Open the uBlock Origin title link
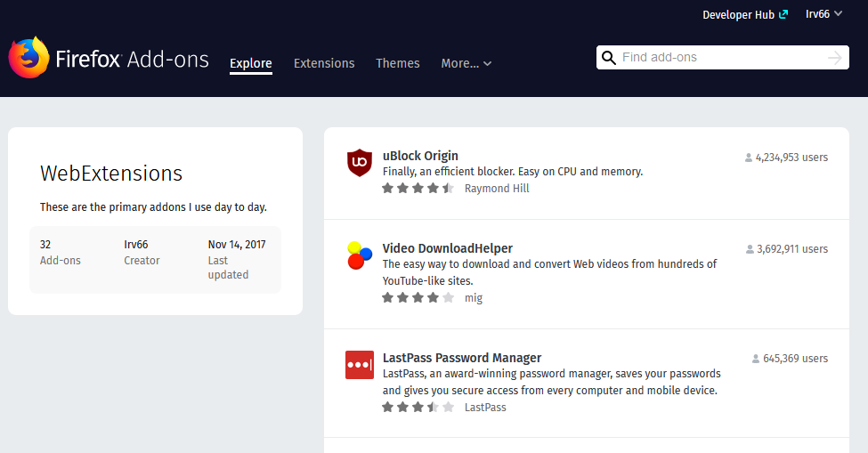This screenshot has width=868, height=453. pyautogui.click(x=420, y=156)
